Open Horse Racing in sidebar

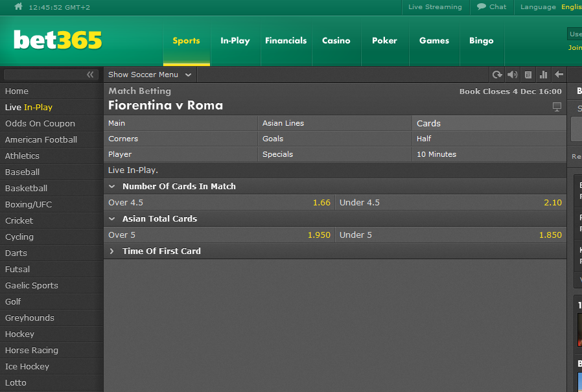tap(52, 351)
